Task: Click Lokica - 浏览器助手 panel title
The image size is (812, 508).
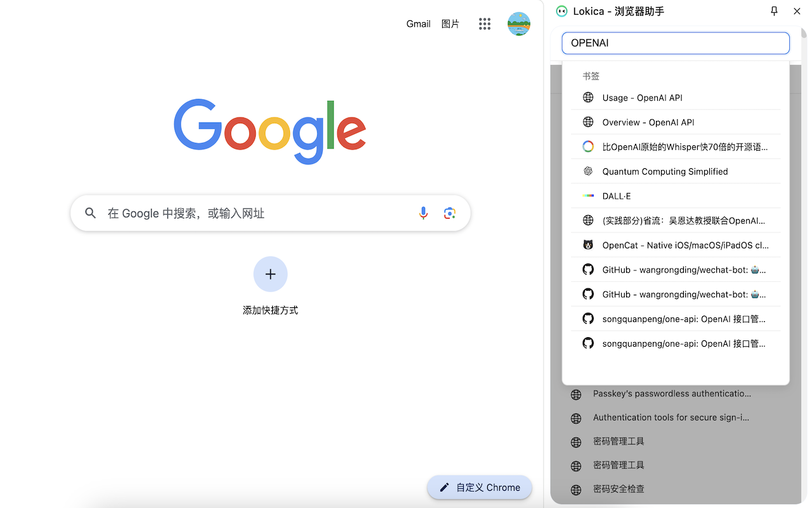Action: point(619,11)
